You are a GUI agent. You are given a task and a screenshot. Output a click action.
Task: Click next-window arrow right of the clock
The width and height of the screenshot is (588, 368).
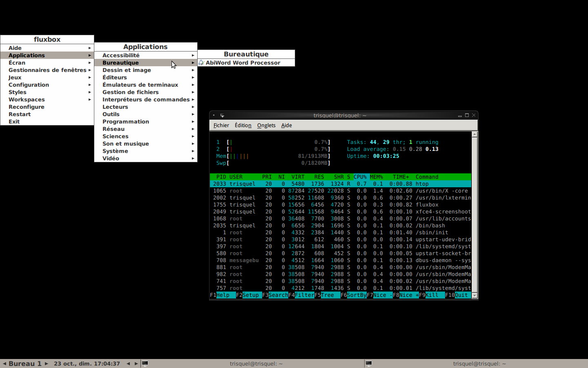[136, 364]
